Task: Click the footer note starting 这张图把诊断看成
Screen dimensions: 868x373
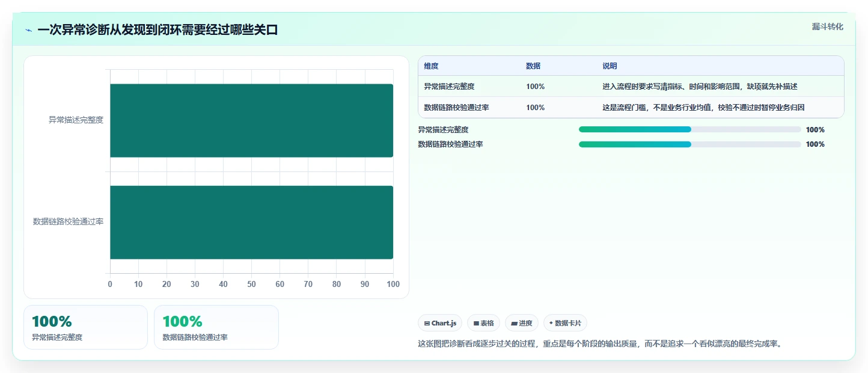Action: coord(599,344)
